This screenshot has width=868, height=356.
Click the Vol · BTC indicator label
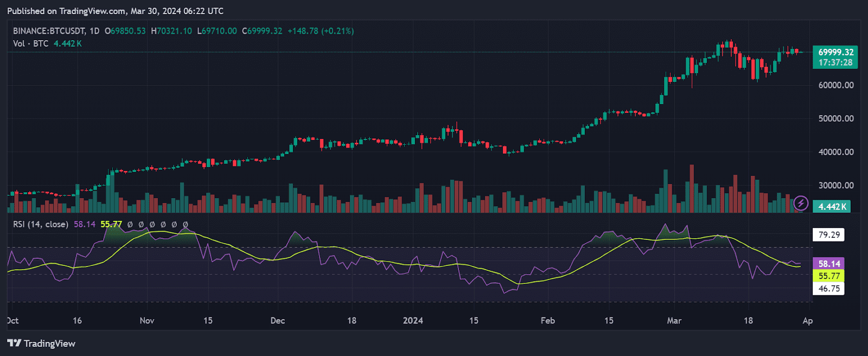(x=31, y=43)
